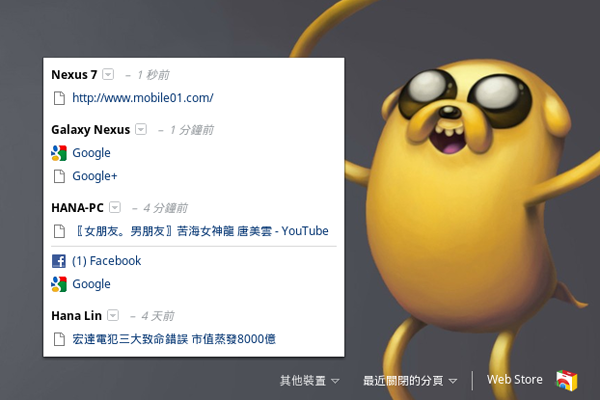Open the mobile01.com link under Nexus 7
The height and width of the screenshot is (400, 600).
143,98
